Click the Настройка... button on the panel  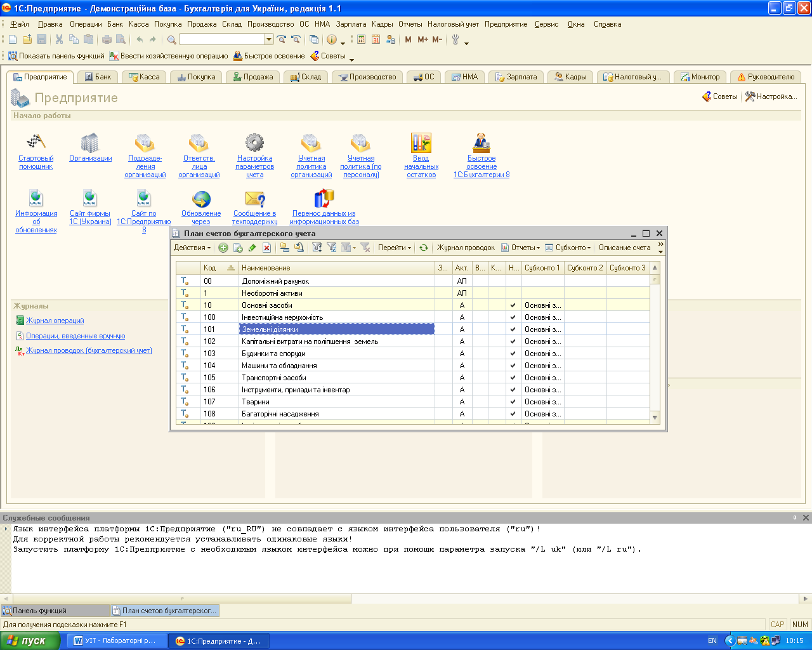tap(771, 96)
